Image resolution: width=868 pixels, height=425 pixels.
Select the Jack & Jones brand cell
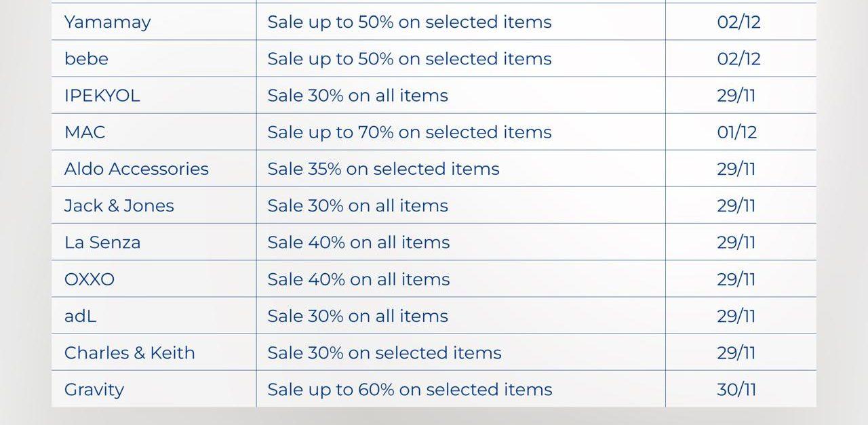119,205
